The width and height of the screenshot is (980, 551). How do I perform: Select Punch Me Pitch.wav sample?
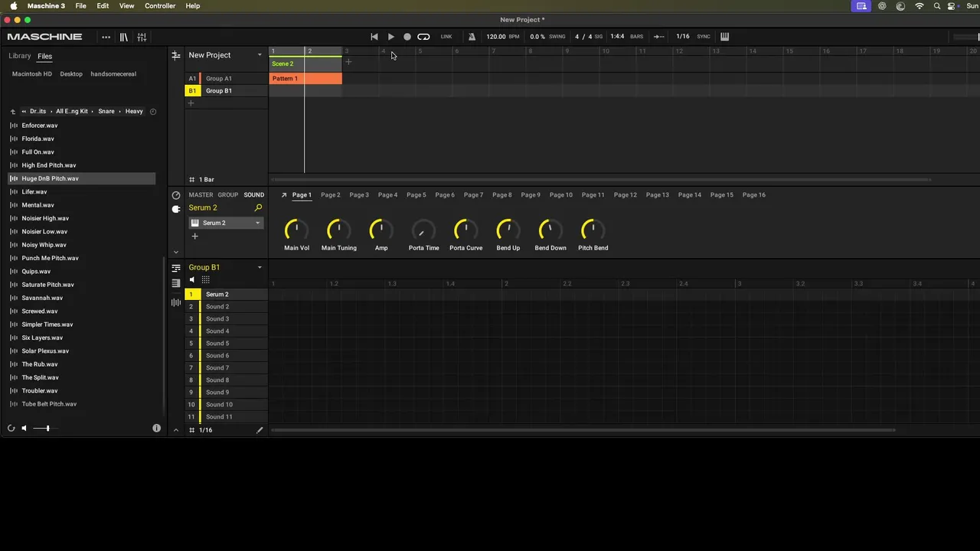82,258
